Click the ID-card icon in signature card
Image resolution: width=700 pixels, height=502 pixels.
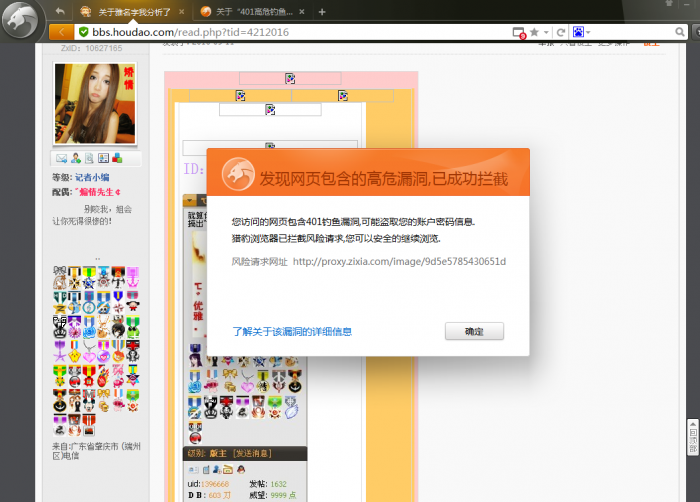click(194, 470)
